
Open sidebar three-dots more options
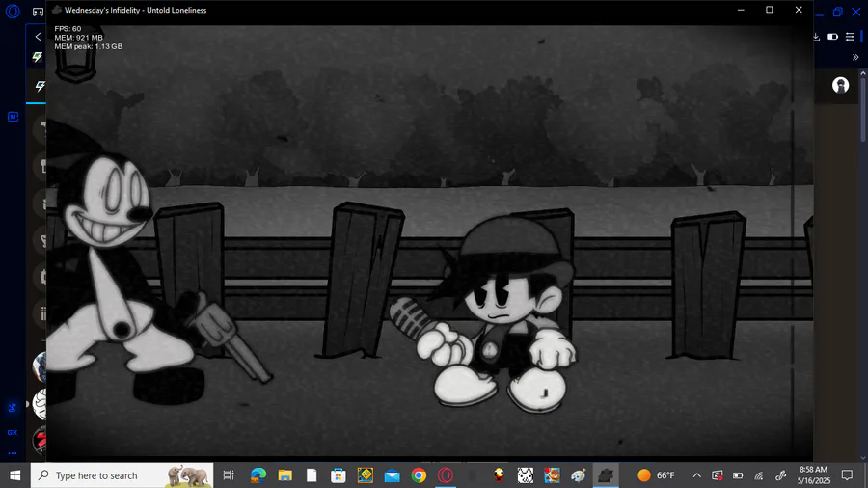coord(13,453)
